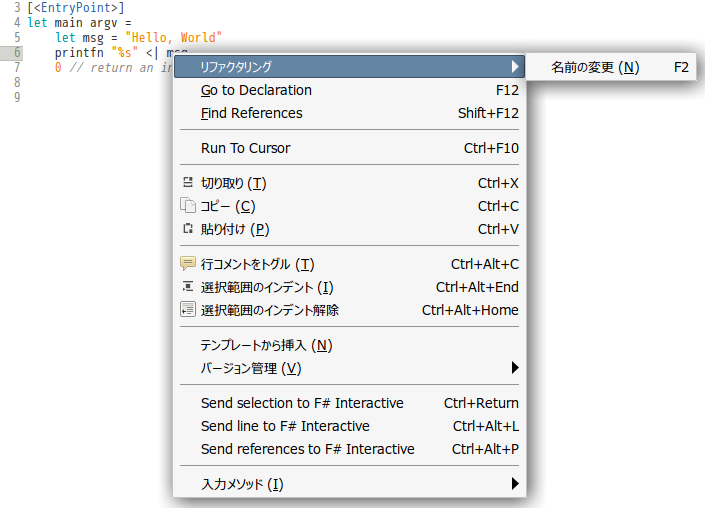705x508 pixels.
Task: Expand the リファクタリング submenu arrow
Action: (x=515, y=67)
